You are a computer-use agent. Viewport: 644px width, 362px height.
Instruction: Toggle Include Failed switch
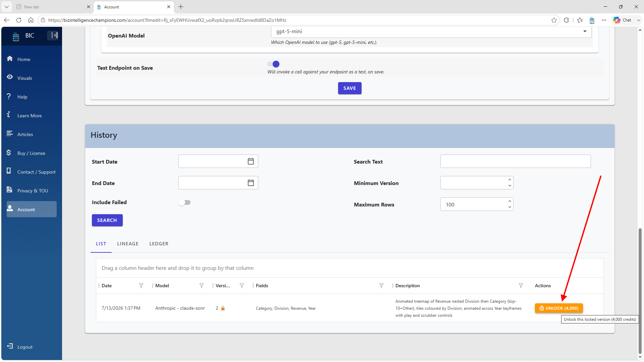(184, 202)
